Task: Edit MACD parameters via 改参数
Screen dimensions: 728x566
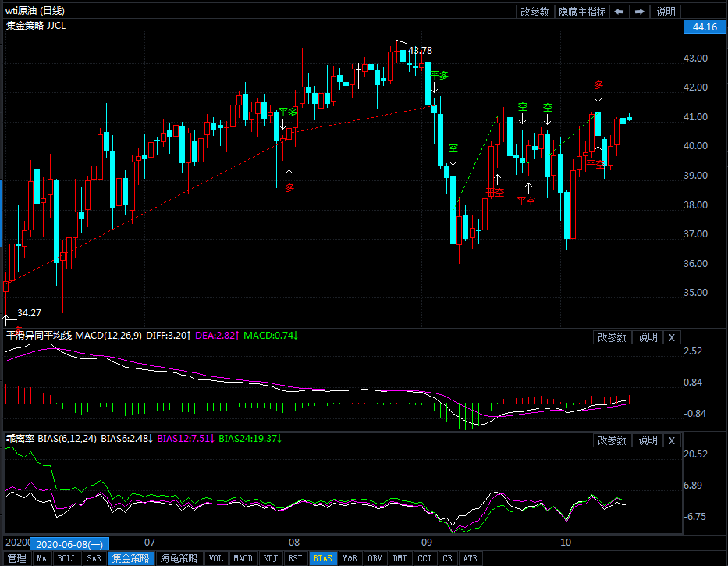Action: pyautogui.click(x=613, y=337)
